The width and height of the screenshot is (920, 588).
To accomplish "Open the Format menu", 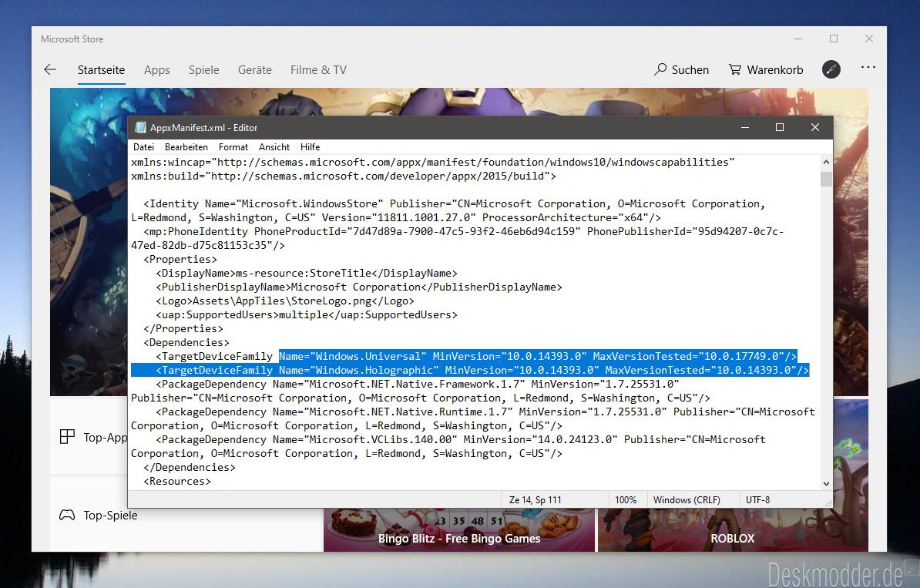I will [x=233, y=147].
